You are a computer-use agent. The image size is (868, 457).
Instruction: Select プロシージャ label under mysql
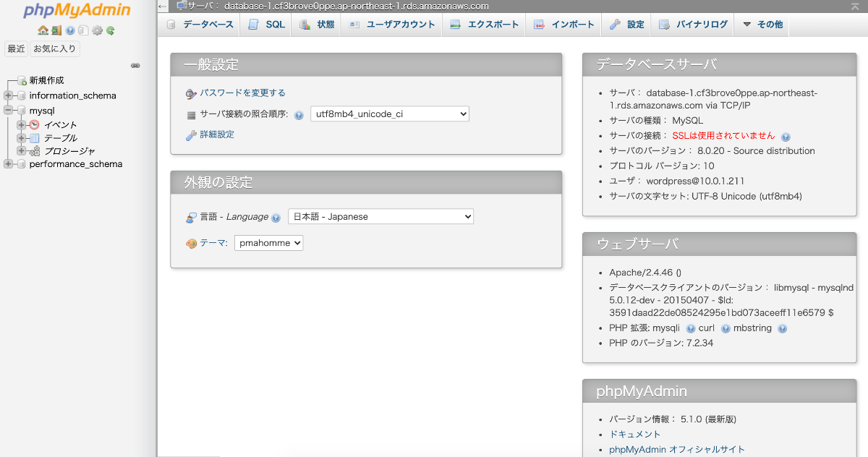coord(69,150)
